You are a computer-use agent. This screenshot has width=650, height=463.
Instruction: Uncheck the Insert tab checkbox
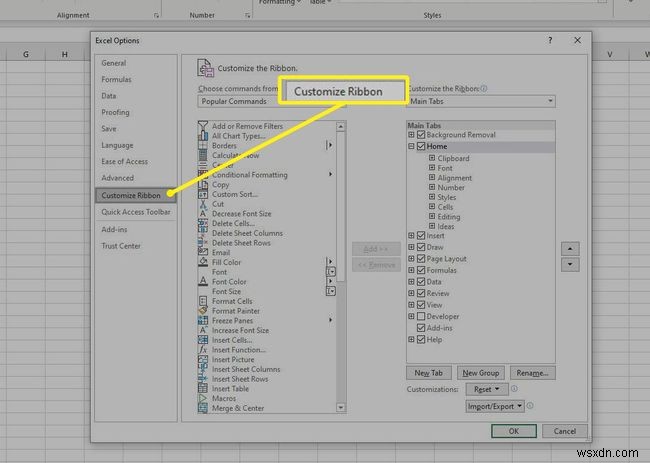421,235
